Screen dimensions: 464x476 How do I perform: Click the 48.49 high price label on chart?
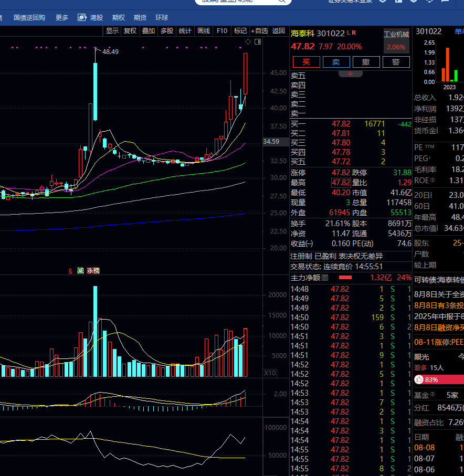coord(110,52)
